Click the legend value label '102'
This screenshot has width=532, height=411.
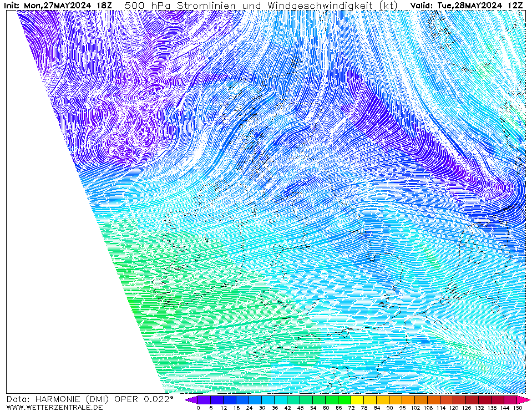pyautogui.click(x=416, y=408)
